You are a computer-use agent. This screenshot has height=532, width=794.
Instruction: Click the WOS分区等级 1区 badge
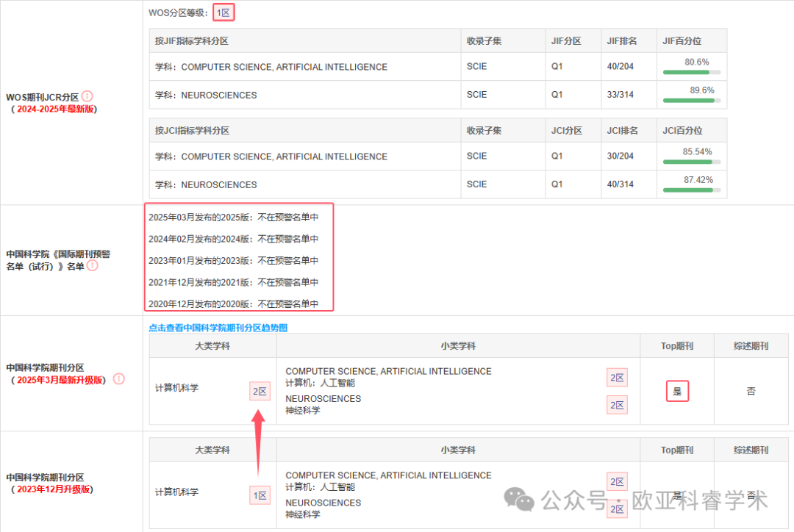[x=223, y=12]
